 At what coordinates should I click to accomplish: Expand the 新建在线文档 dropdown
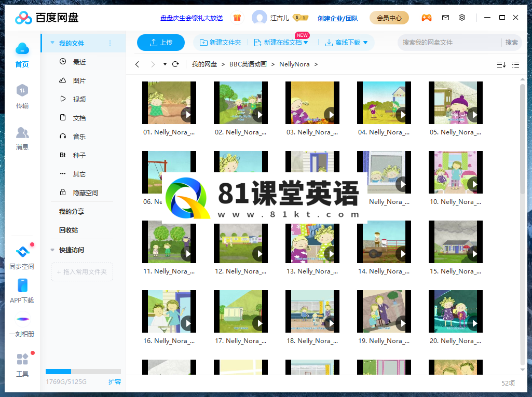306,43
